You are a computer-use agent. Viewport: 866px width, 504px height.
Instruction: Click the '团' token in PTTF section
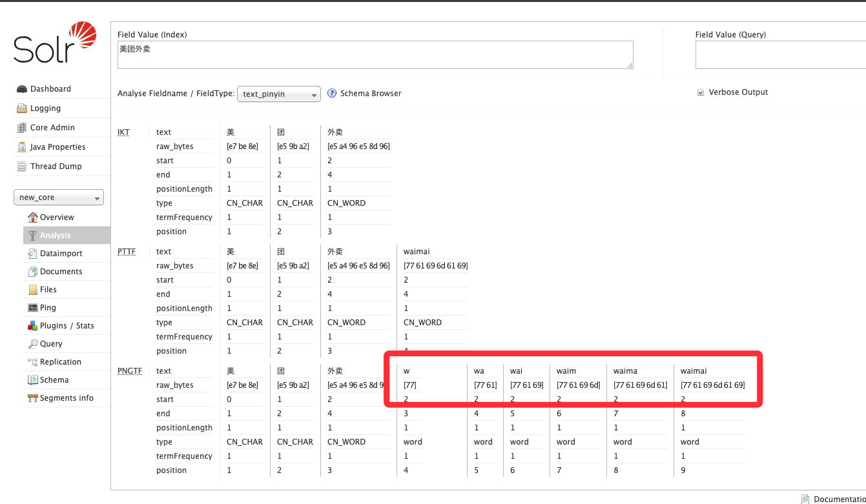click(281, 252)
